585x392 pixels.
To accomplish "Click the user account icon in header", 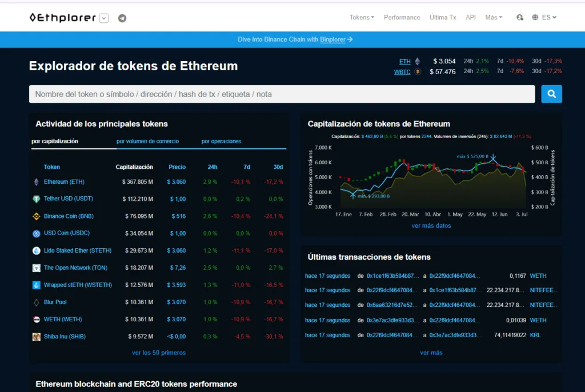I will [519, 18].
